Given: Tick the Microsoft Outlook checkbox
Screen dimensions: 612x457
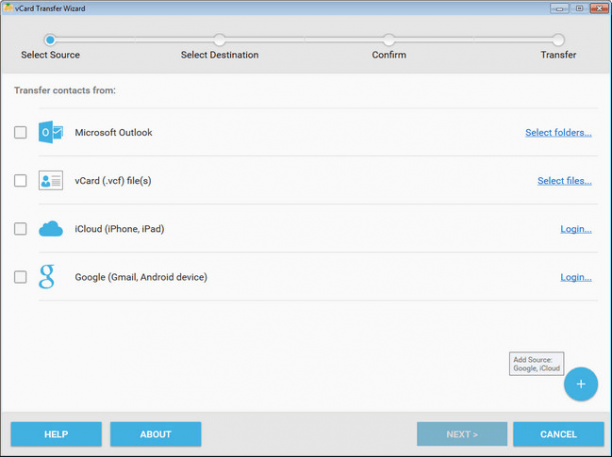Looking at the screenshot, I should tap(20, 132).
